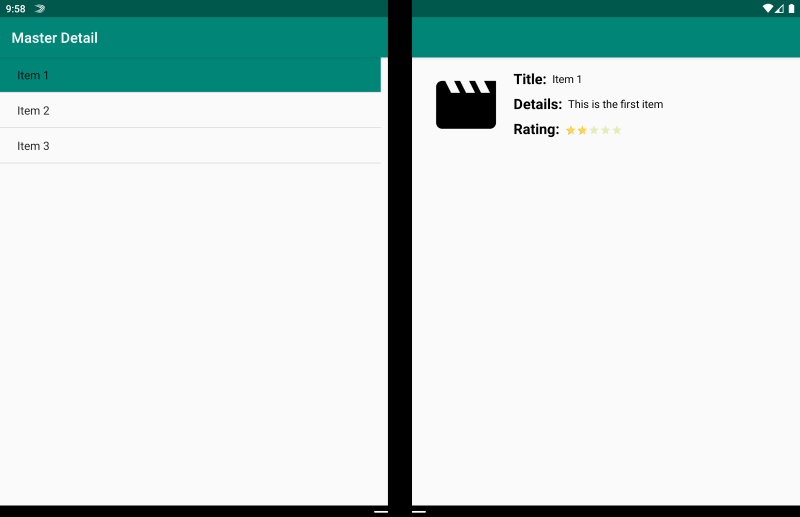Click the notification icon beside the clock
The height and width of the screenshot is (517, 800).
coord(40,8)
